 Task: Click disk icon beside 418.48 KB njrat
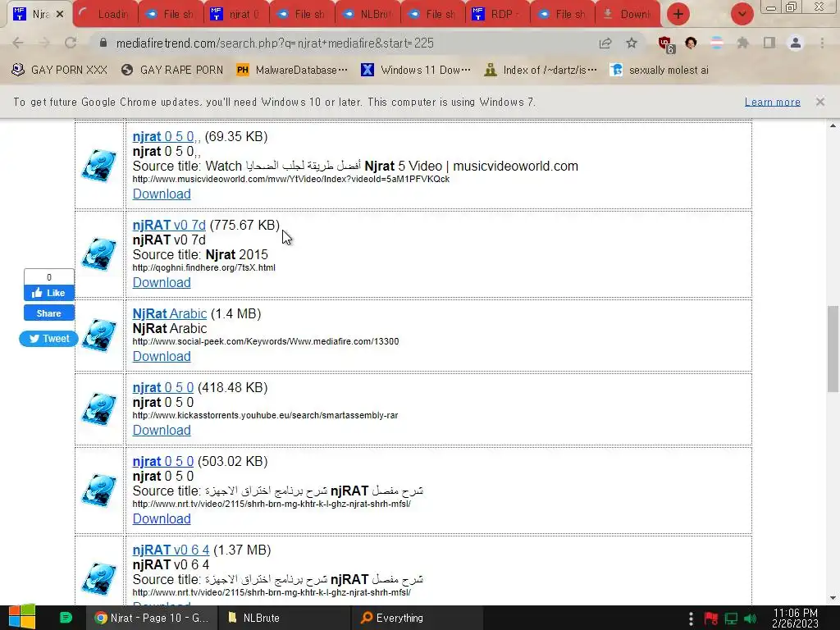click(x=99, y=409)
